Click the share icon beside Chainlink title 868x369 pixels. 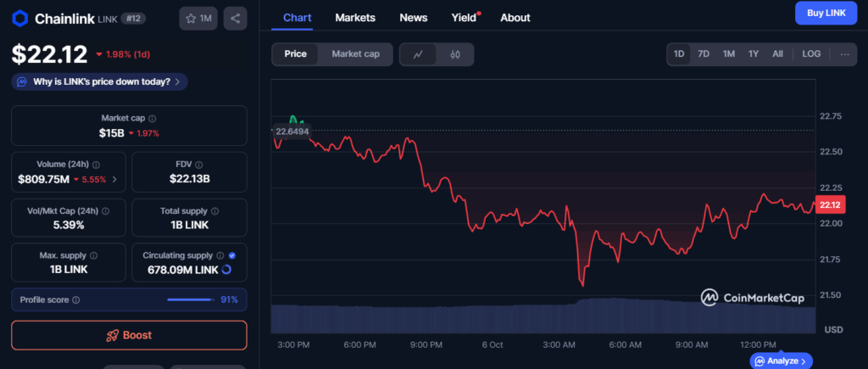(235, 18)
